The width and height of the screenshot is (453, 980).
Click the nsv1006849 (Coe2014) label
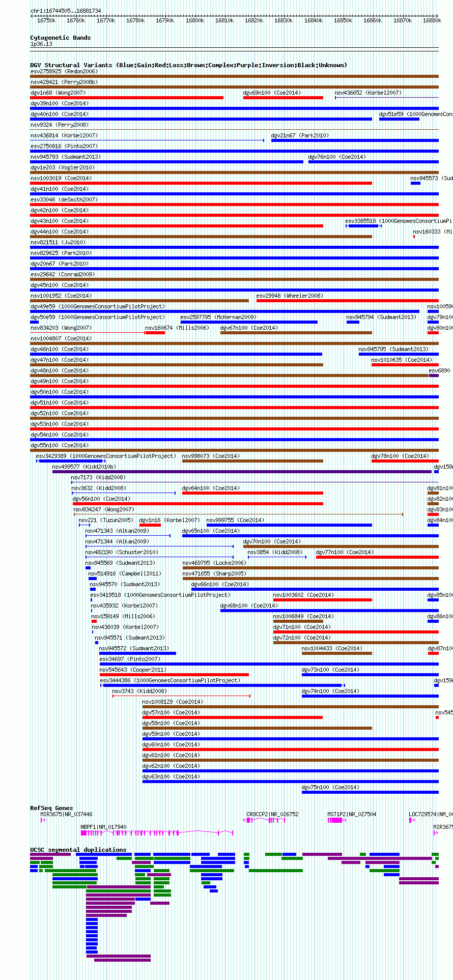tap(303, 616)
